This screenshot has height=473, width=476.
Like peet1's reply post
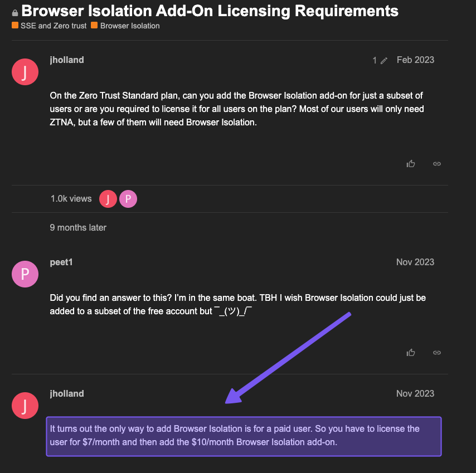410,353
